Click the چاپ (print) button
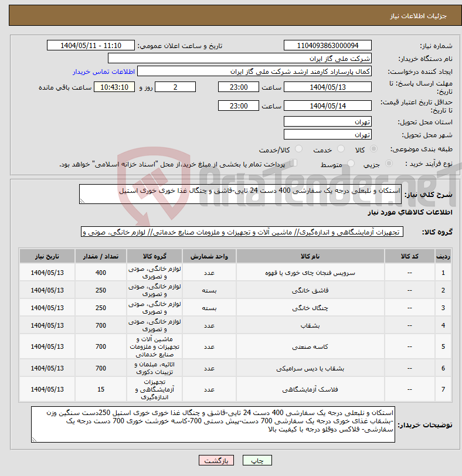The width and height of the screenshot is (462, 476). [x=257, y=461]
